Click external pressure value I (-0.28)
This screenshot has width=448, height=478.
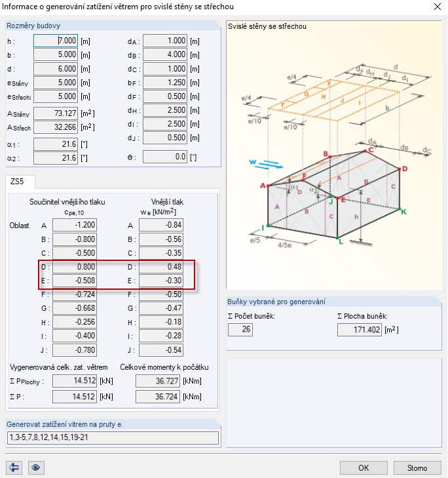[x=161, y=336]
